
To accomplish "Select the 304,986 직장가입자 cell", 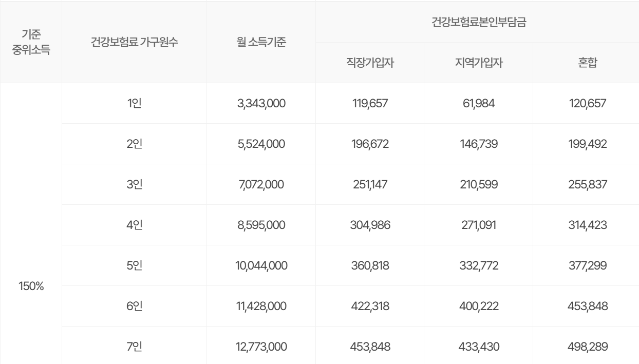I will click(x=371, y=225).
